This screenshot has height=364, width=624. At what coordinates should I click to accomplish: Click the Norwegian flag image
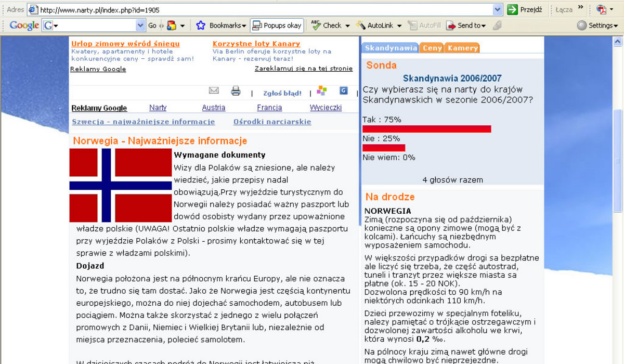121,185
